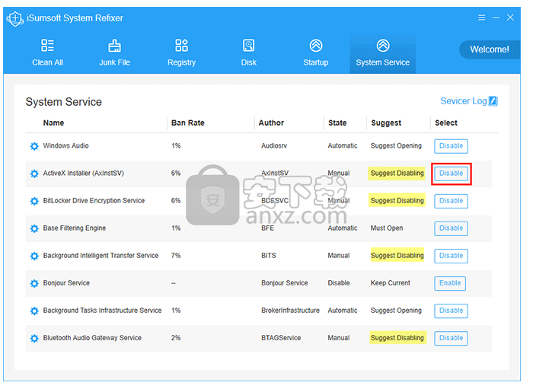
Task: Click the Keep Current suggestion text
Action: (x=391, y=283)
